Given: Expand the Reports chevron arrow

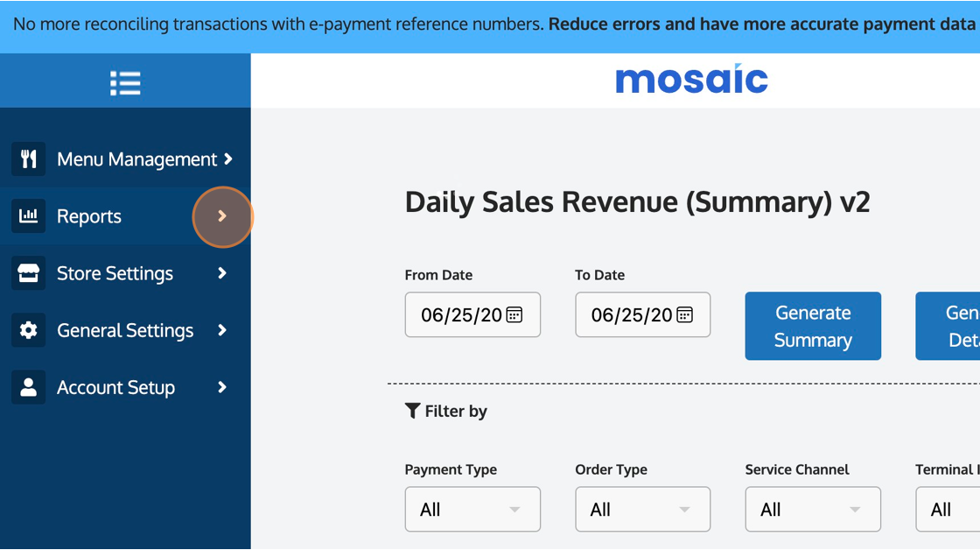Looking at the screenshot, I should pos(222,215).
